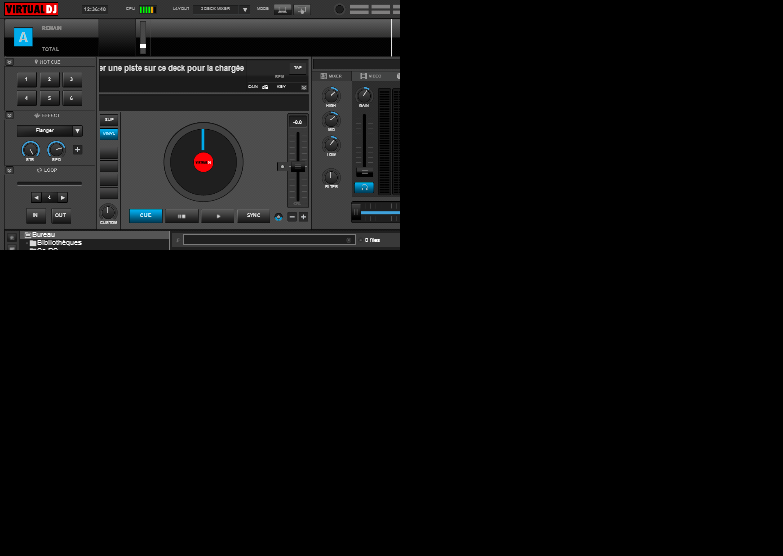The width and height of the screenshot is (783, 556).
Task: Open the Flanger effect dropdown arrow
Action: [x=77, y=131]
